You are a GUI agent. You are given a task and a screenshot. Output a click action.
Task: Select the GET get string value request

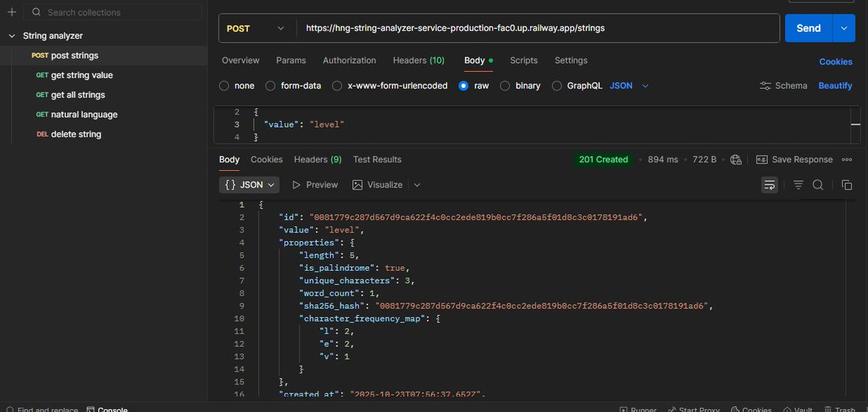(104, 75)
